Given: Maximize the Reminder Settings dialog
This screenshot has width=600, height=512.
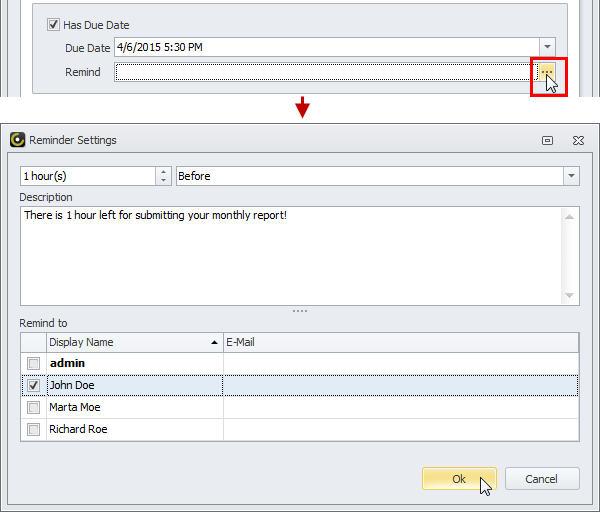Looking at the screenshot, I should coord(547,140).
